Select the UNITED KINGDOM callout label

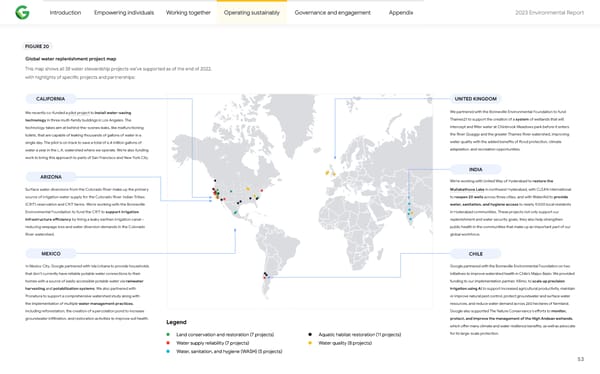point(476,99)
